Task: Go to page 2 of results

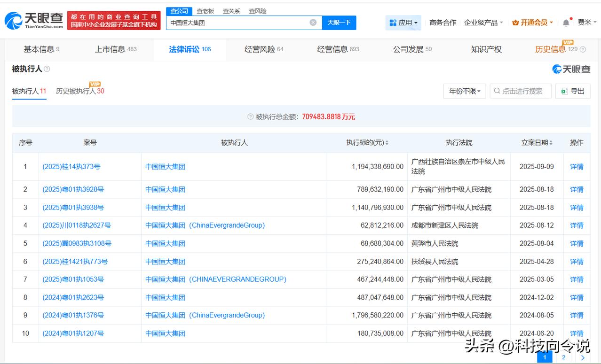Action: (563, 357)
